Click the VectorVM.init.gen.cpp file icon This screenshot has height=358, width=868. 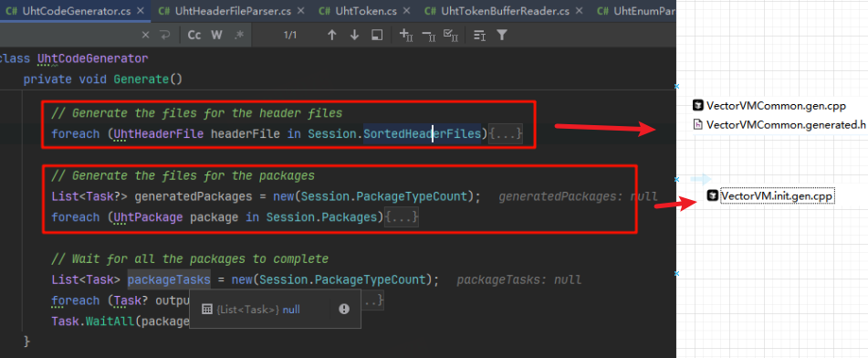point(714,195)
